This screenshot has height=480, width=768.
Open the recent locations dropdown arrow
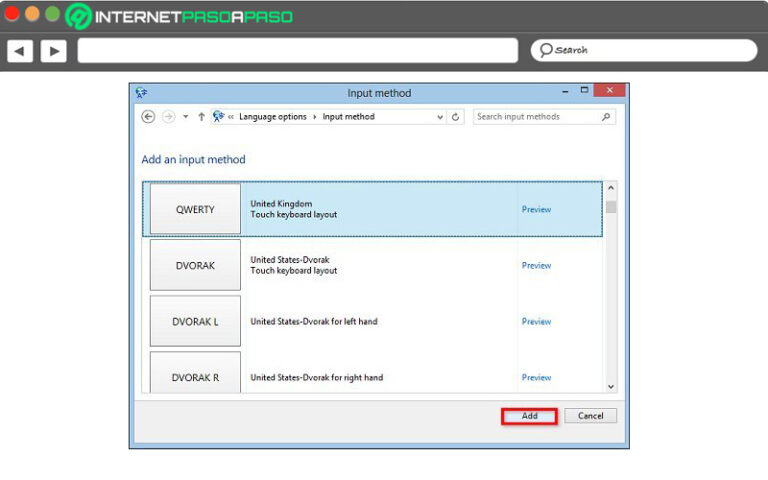tap(185, 117)
